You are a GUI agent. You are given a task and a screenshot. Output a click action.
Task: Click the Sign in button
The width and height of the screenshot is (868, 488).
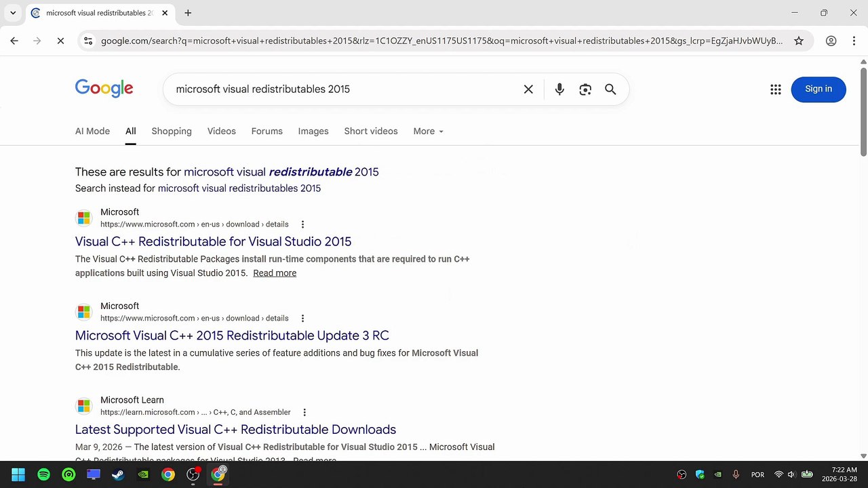(x=818, y=89)
